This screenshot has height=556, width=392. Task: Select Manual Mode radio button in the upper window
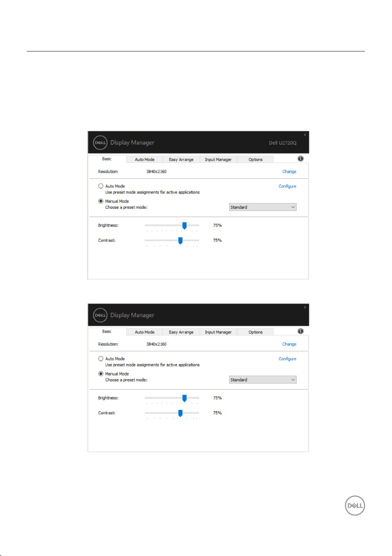pos(101,202)
